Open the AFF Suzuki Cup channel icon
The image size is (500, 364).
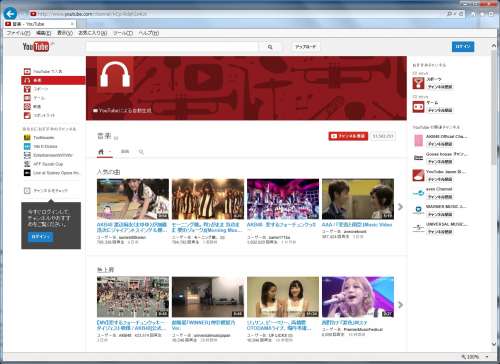[27, 164]
